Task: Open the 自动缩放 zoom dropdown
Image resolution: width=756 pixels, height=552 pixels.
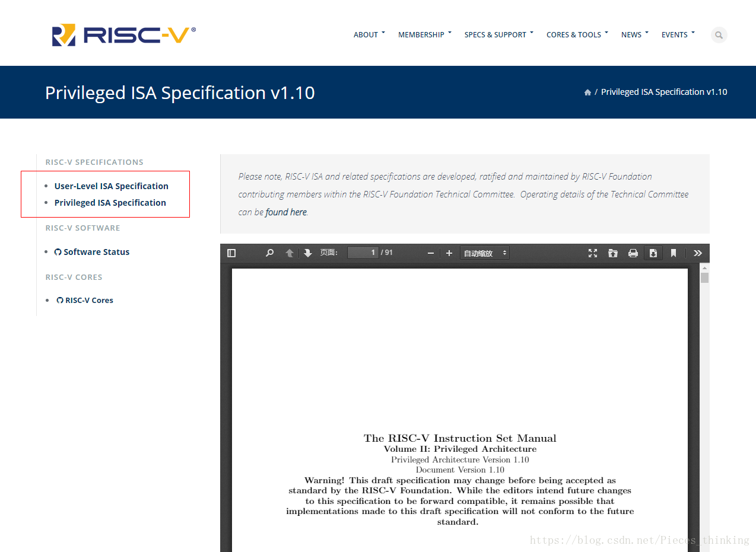Action: point(485,253)
